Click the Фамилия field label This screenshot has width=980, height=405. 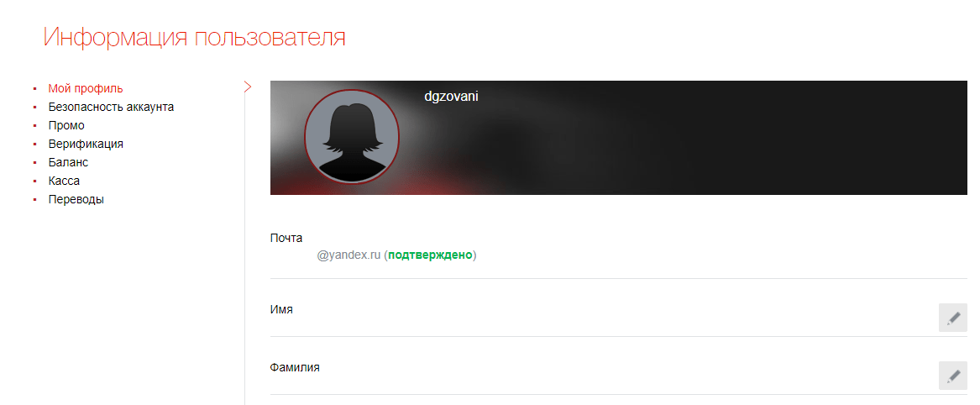coord(295,367)
